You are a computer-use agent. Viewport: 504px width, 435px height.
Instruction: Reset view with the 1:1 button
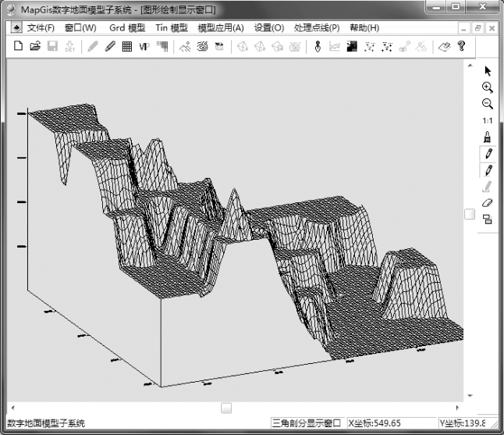coord(488,120)
